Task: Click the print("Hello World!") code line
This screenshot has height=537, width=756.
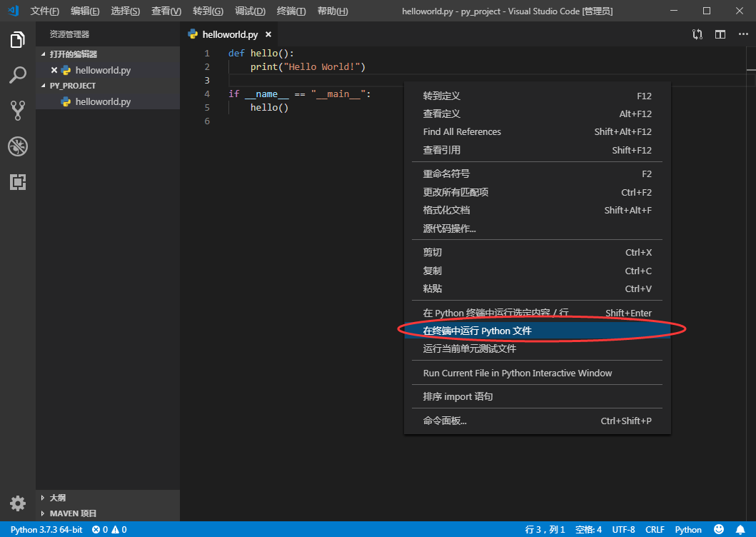Action: pyautogui.click(x=308, y=66)
